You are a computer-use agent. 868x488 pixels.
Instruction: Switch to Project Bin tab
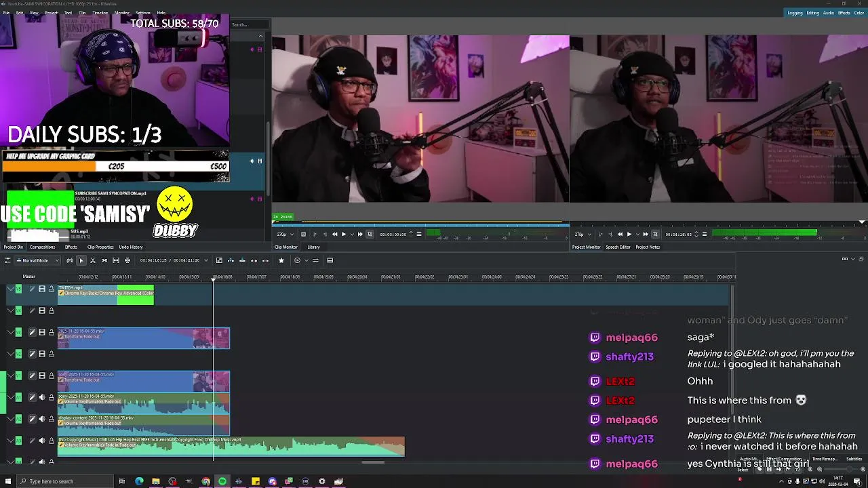pos(13,247)
